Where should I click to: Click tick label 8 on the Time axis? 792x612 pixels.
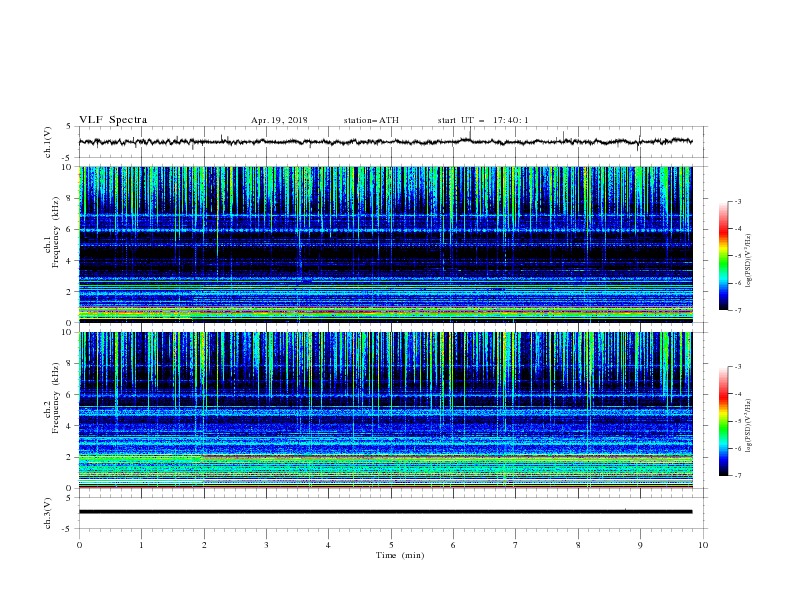[578, 545]
